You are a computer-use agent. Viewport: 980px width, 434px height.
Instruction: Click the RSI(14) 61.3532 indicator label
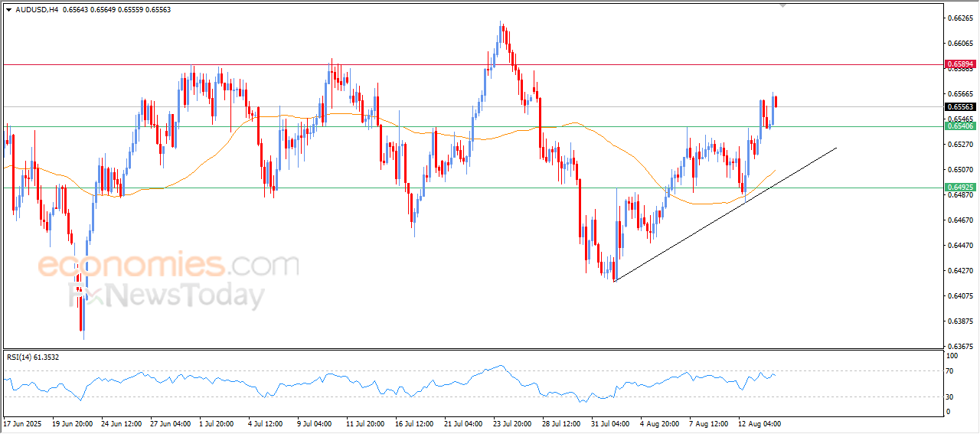pos(33,357)
